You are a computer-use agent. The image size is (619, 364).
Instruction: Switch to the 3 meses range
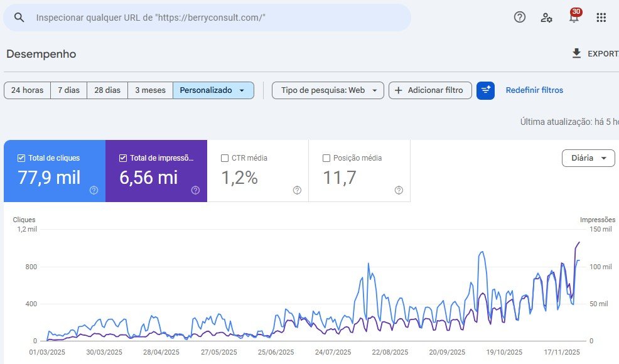(150, 90)
